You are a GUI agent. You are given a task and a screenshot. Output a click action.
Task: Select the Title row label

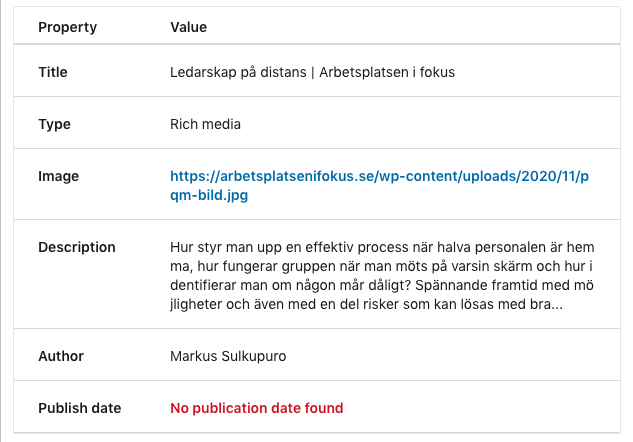pyautogui.click(x=53, y=72)
